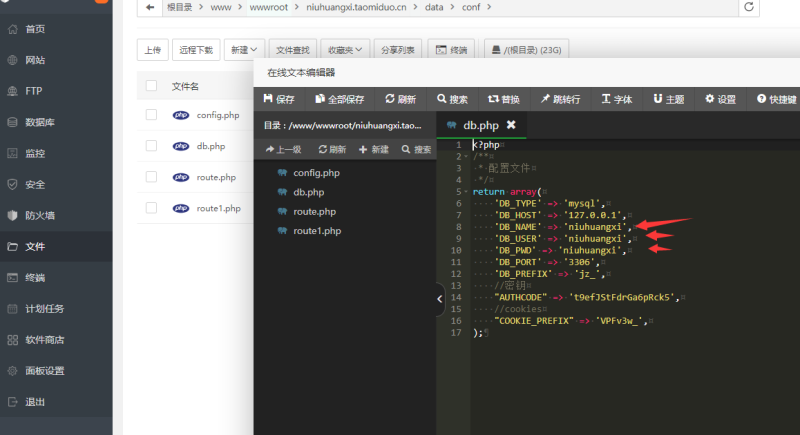
Task: Toggle the select-all checkbox beside 文件名
Action: click(x=152, y=86)
